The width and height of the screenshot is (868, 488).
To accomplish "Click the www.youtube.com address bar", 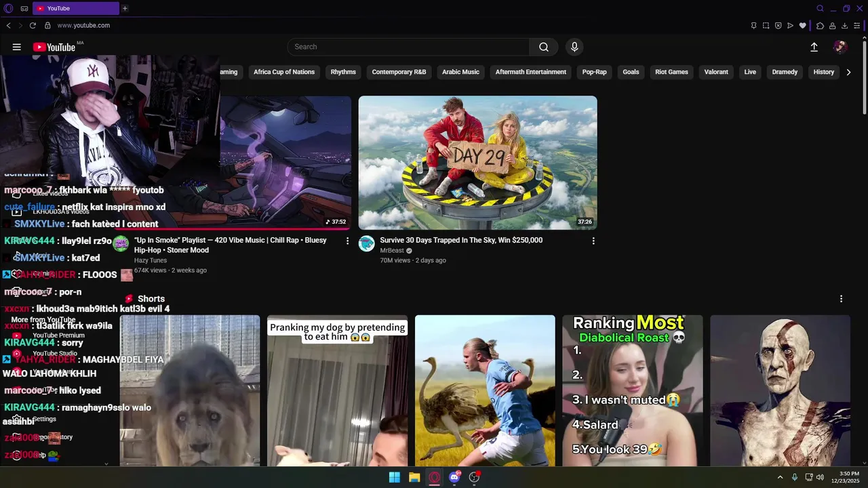I will 83,25.
